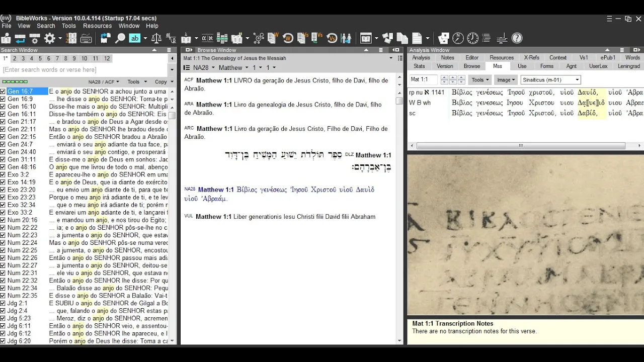Image resolution: width=644 pixels, height=362 pixels.
Task: Toggle the Exo 3:2 checkbox
Action: [3, 174]
